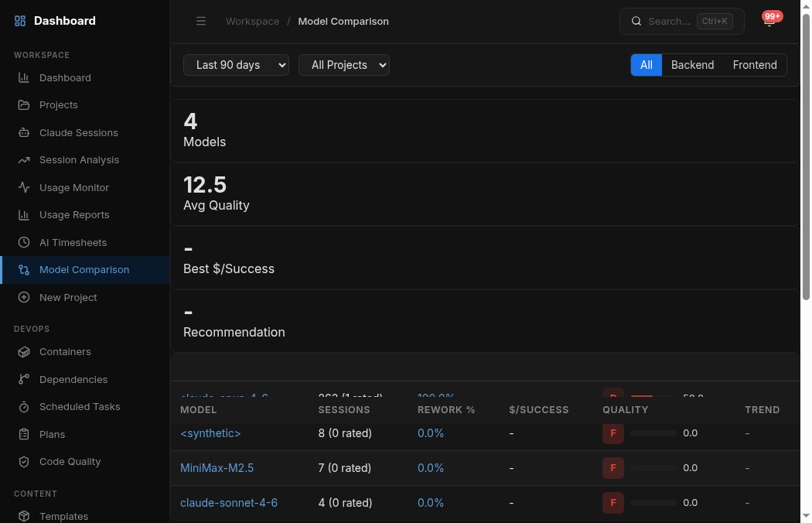This screenshot has width=812, height=523.
Task: Switch the filter to Frontend
Action: (x=754, y=65)
